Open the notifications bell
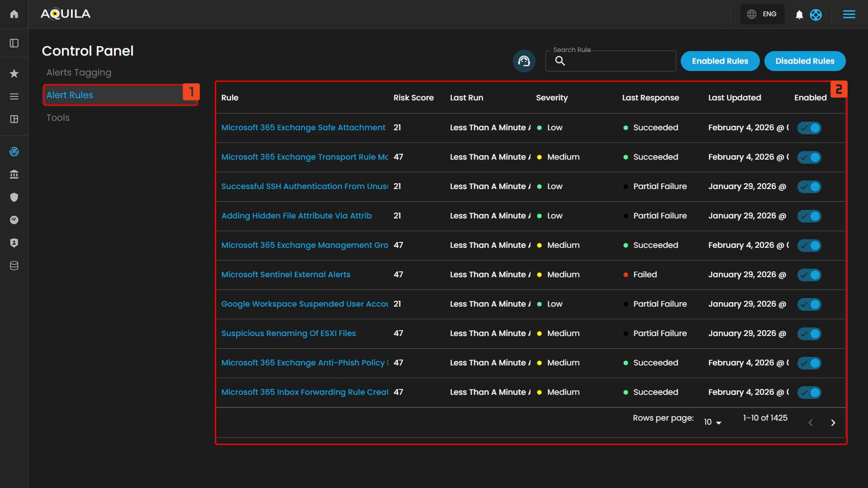 (x=799, y=15)
